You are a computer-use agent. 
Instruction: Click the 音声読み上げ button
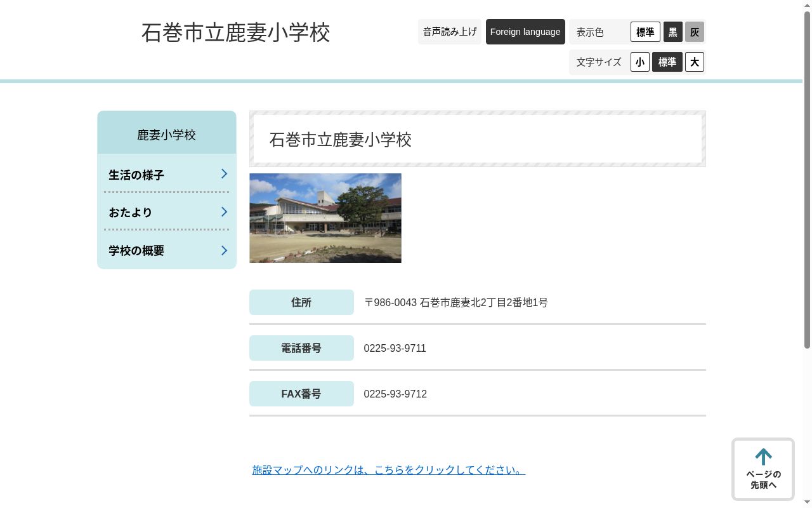coord(450,32)
